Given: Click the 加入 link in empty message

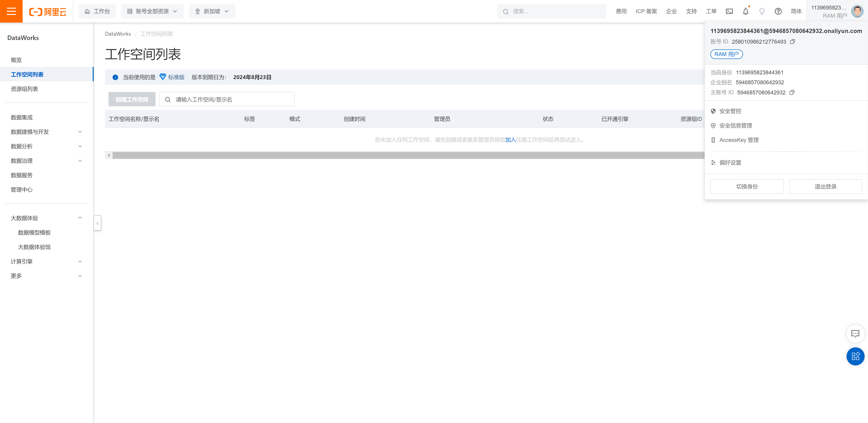Looking at the screenshot, I should click(x=511, y=140).
